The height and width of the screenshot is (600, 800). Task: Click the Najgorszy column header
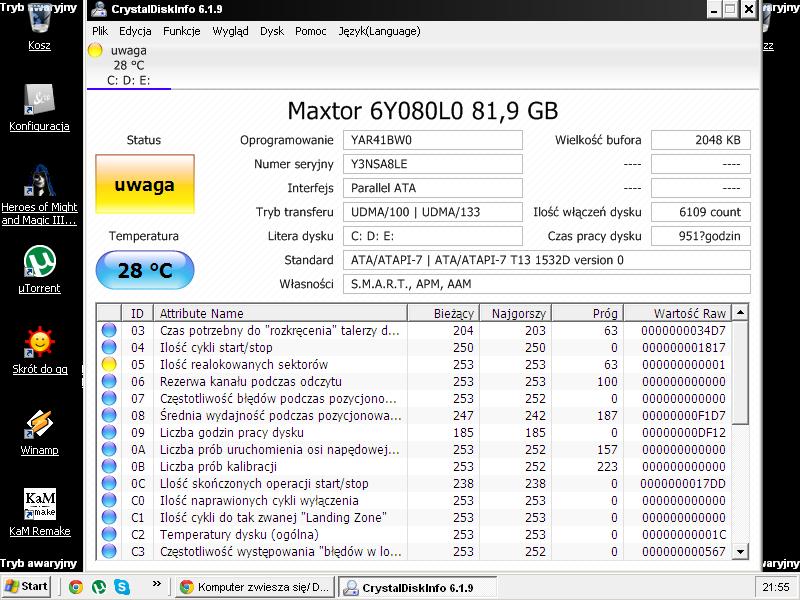515,313
